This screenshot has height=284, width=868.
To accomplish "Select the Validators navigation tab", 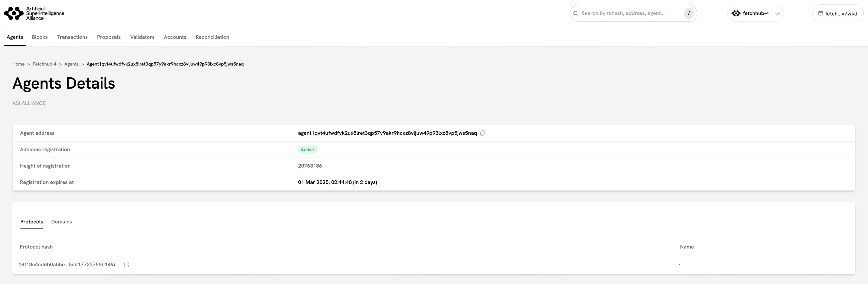I will click(142, 37).
